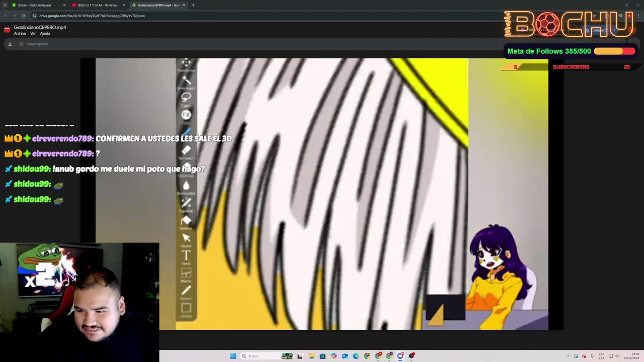Select the Frame divider tool in the video toolbar
The height and width of the screenshot is (362, 644).
point(186,274)
